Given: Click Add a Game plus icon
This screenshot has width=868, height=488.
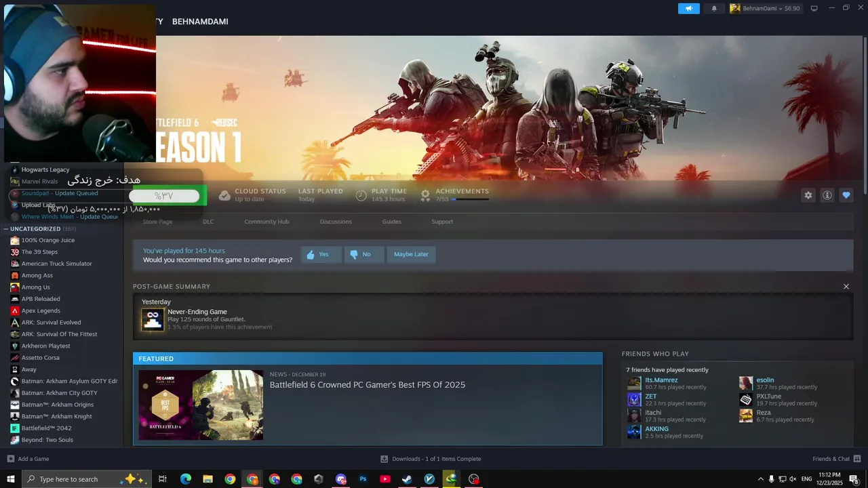Looking at the screenshot, I should tap(10, 459).
